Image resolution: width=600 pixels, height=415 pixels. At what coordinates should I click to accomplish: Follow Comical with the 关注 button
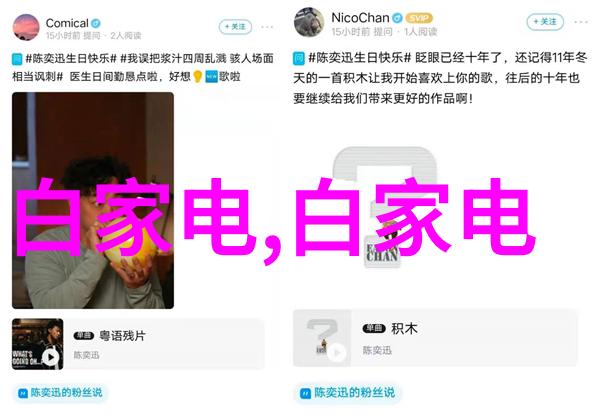[x=235, y=27]
